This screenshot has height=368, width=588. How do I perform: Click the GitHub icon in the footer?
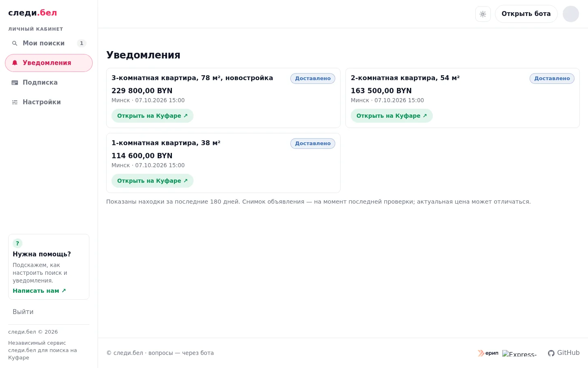[551, 353]
